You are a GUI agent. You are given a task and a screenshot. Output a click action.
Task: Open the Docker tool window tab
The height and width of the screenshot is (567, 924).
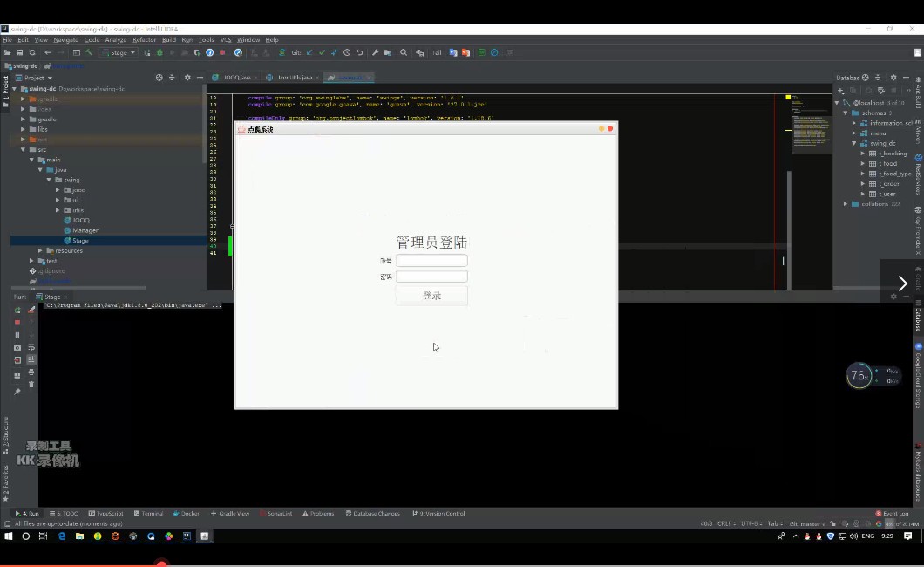pos(187,514)
